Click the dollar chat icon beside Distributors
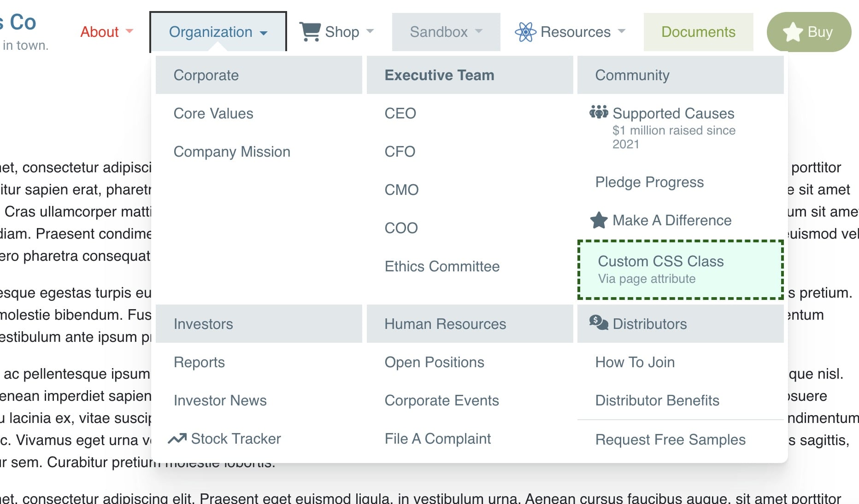 599,322
